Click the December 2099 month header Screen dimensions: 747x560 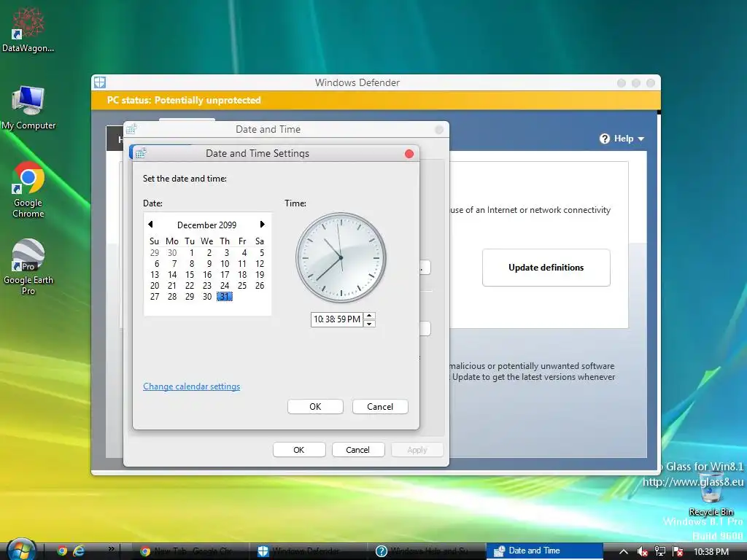206,225
